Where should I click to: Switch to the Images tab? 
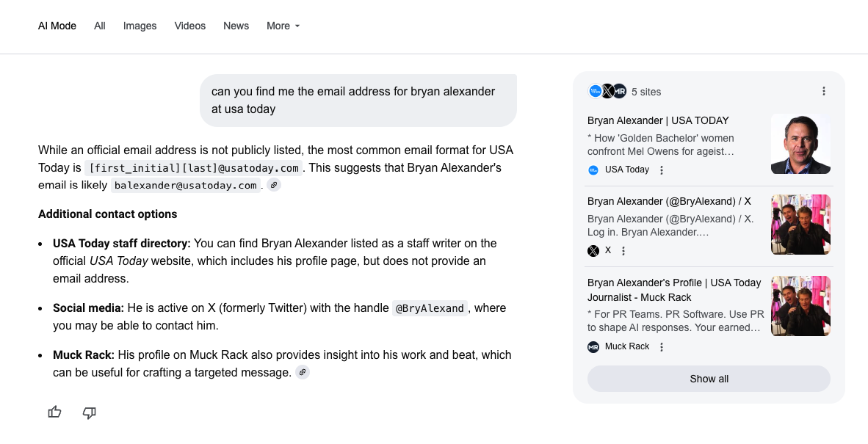140,26
